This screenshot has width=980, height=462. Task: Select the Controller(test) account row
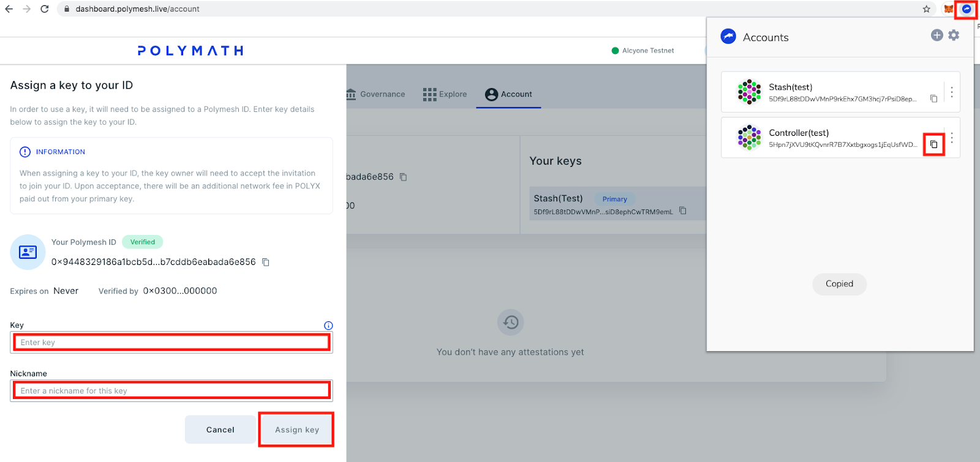coord(840,138)
